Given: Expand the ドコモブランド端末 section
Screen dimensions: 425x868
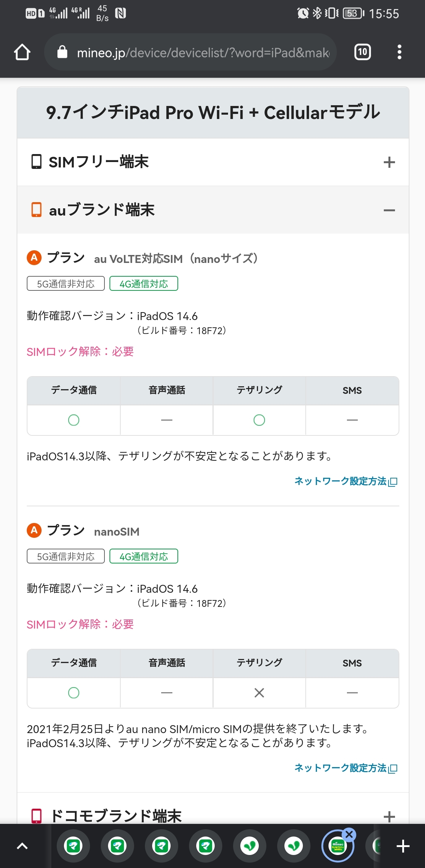Looking at the screenshot, I should [389, 817].
